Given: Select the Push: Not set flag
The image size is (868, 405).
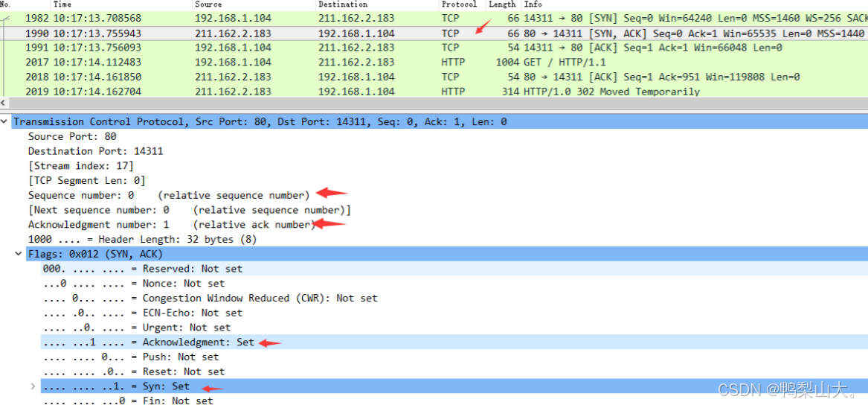Looking at the screenshot, I should pyautogui.click(x=131, y=357).
